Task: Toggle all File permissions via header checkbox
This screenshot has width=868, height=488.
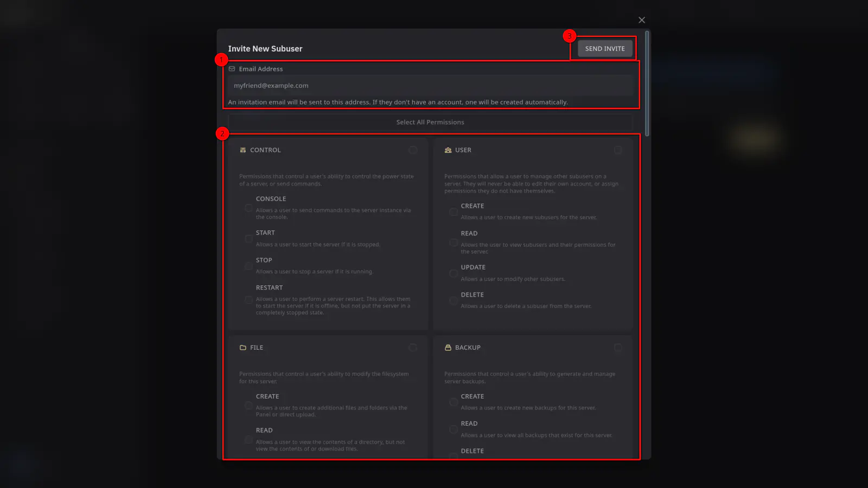Action: coord(413,348)
